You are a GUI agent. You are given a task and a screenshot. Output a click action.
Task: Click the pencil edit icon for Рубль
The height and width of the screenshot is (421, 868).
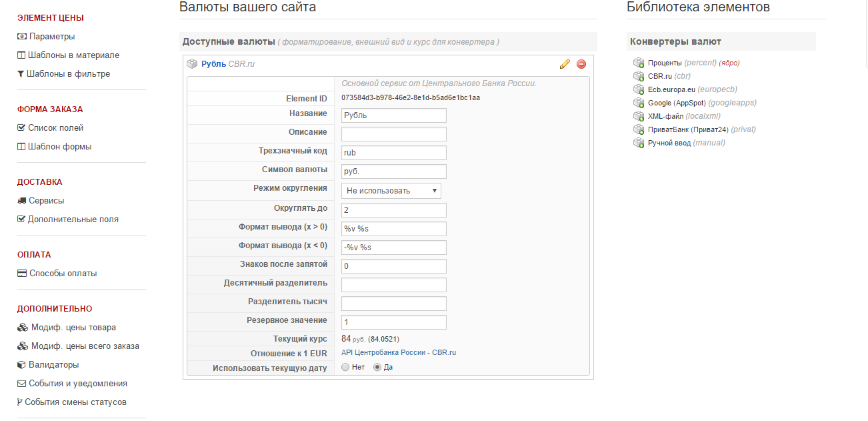click(x=565, y=64)
